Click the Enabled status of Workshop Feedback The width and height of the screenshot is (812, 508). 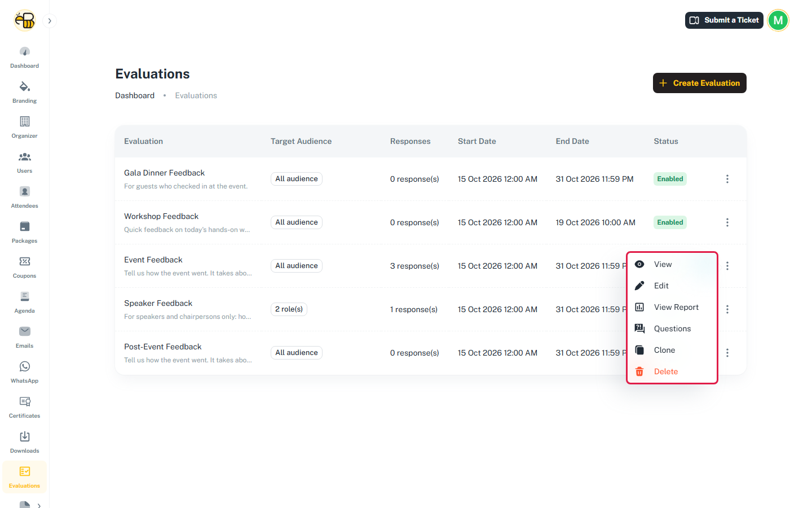click(670, 222)
